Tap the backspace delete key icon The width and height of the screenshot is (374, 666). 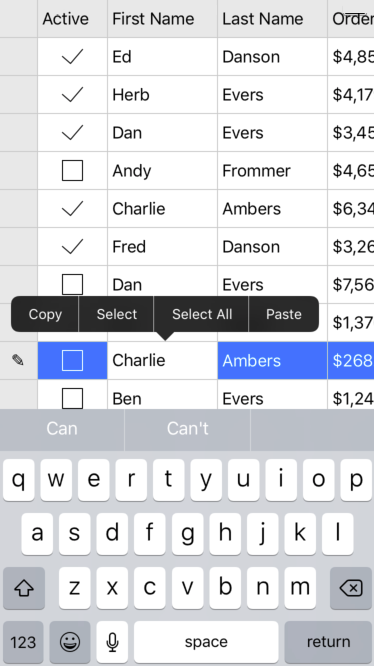coord(351,588)
